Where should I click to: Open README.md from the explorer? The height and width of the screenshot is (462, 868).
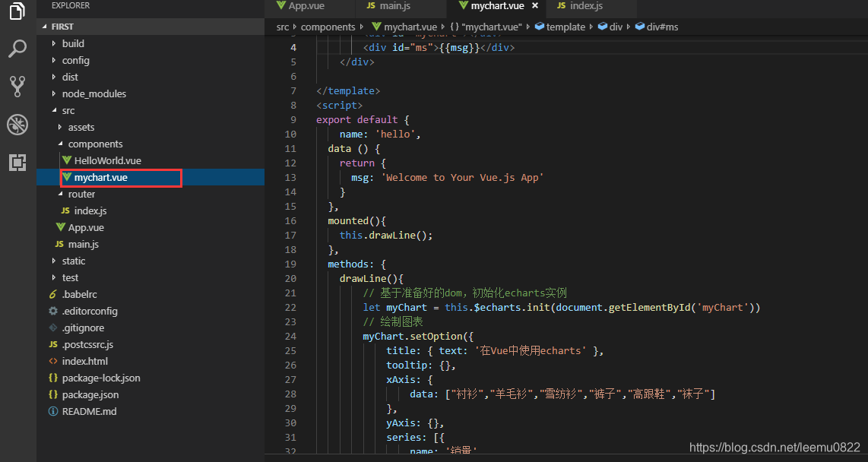point(89,411)
